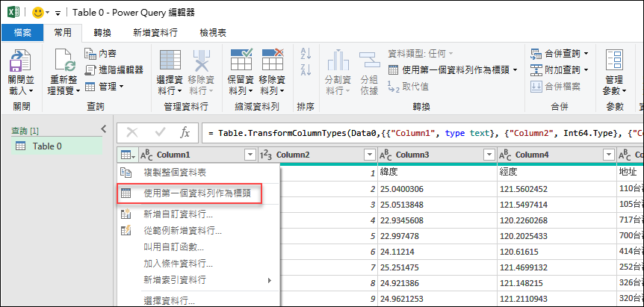Click the Column1 ABC data type icon
The image size is (644, 307).
point(147,155)
